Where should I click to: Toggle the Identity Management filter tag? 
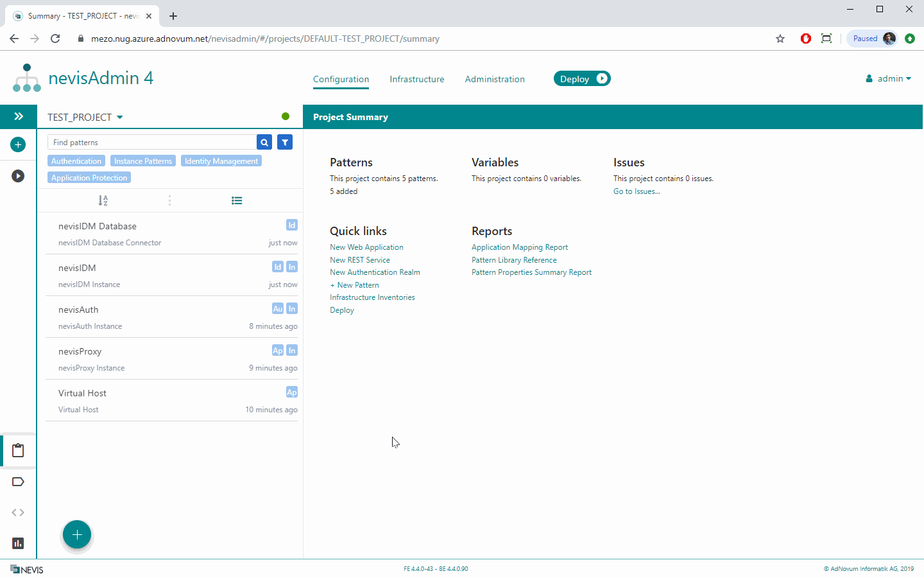[x=221, y=161]
